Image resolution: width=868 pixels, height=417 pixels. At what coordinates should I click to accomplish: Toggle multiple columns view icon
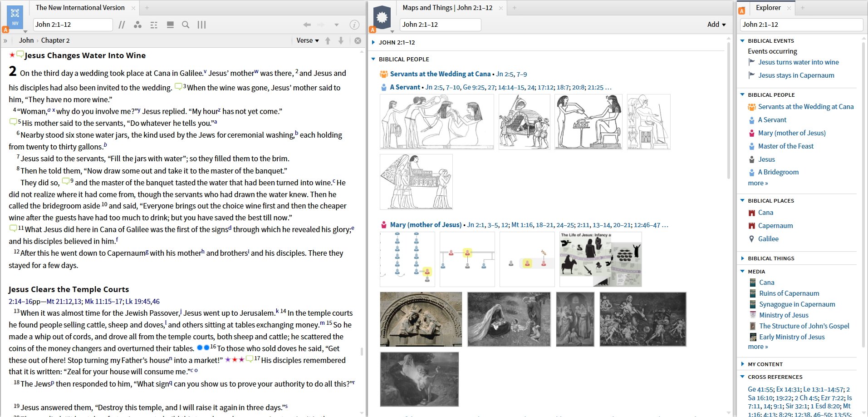tap(201, 25)
